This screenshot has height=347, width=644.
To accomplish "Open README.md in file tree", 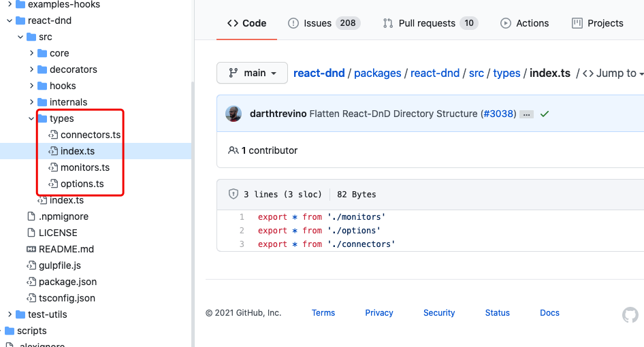I will click(x=66, y=249).
